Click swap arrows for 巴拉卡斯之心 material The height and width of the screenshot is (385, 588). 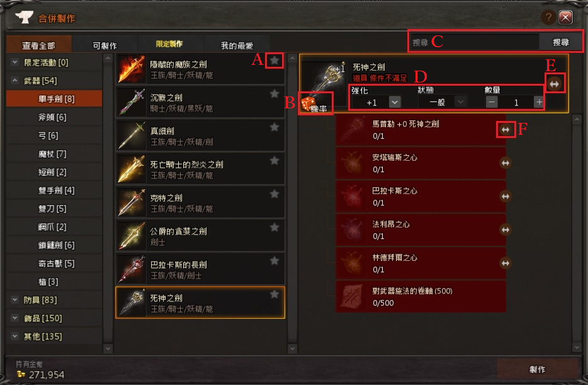pyautogui.click(x=506, y=196)
